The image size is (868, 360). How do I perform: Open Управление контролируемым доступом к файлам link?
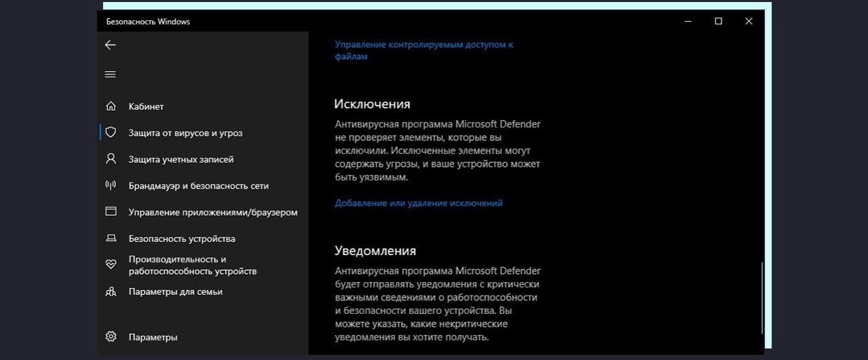pos(424,50)
